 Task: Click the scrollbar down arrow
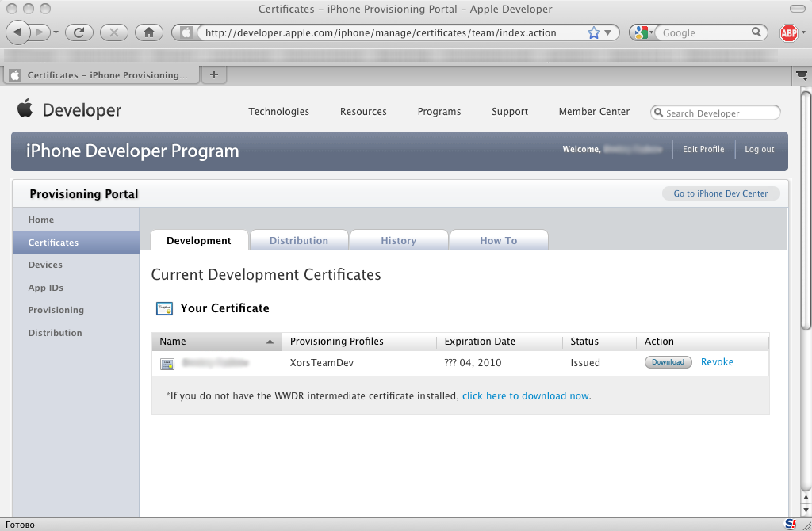806,510
